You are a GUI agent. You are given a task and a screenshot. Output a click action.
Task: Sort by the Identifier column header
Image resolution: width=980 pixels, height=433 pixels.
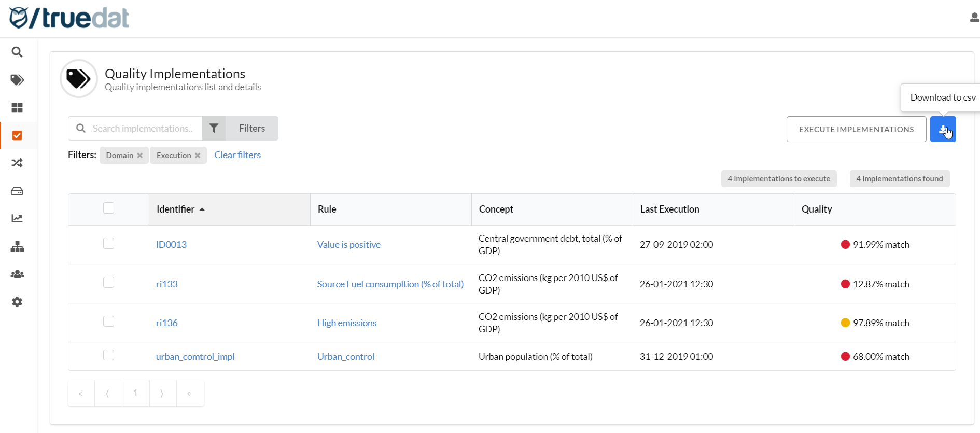pyautogui.click(x=176, y=209)
